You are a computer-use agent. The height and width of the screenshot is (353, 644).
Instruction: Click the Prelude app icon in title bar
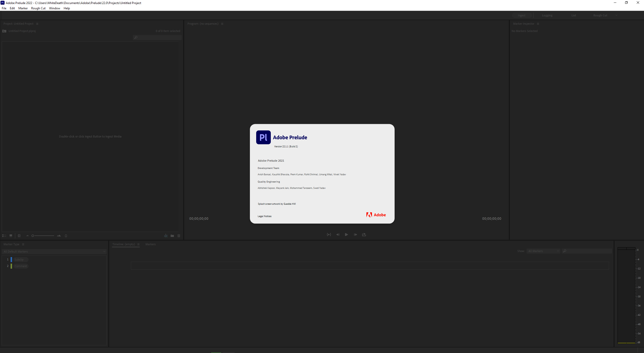(3, 3)
